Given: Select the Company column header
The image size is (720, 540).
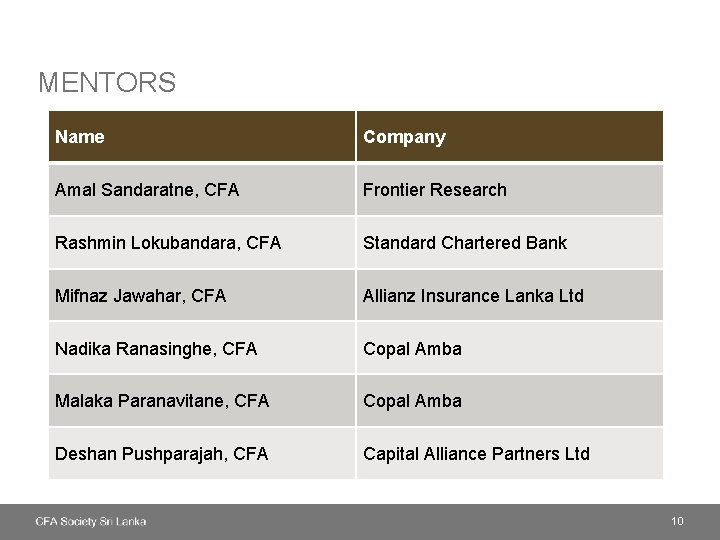Looking at the screenshot, I should (x=404, y=137).
